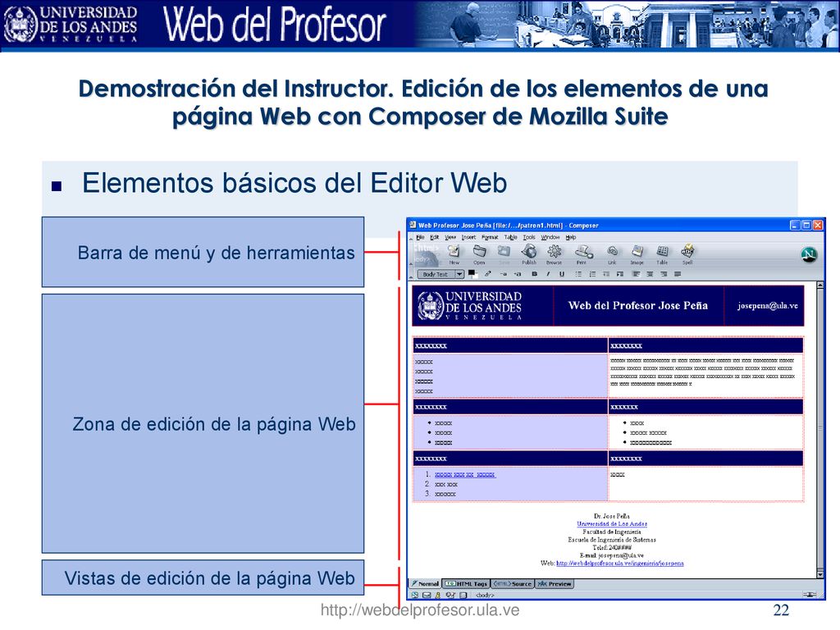Click the Mail envelope icon in status bar
The width and height of the screenshot is (840, 630).
[x=427, y=595]
